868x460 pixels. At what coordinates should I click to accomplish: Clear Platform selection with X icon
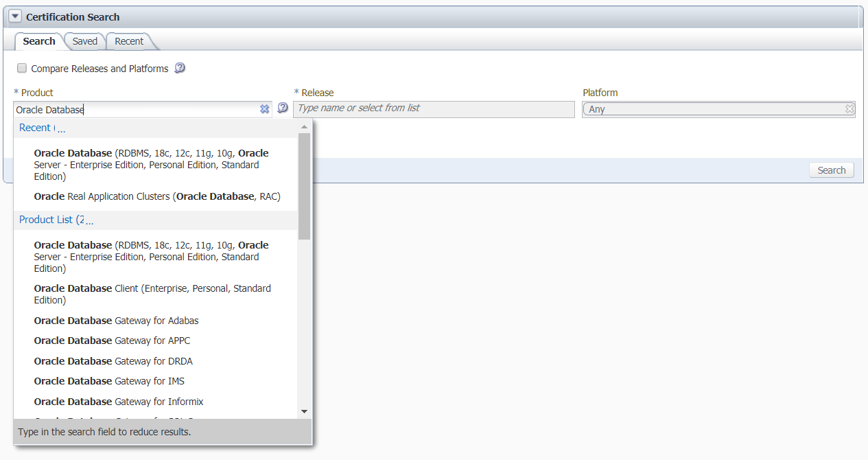(849, 109)
